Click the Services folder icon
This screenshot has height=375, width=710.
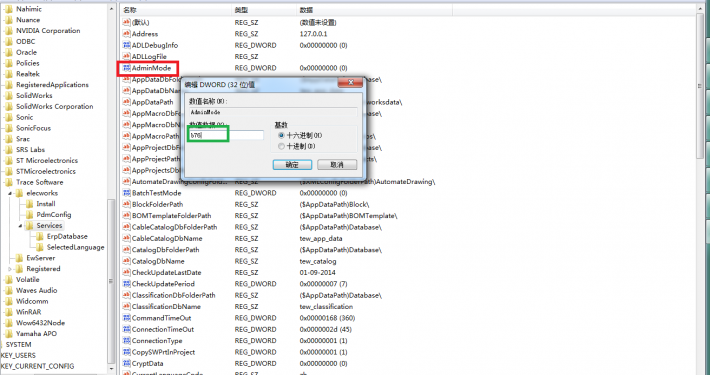pos(29,226)
